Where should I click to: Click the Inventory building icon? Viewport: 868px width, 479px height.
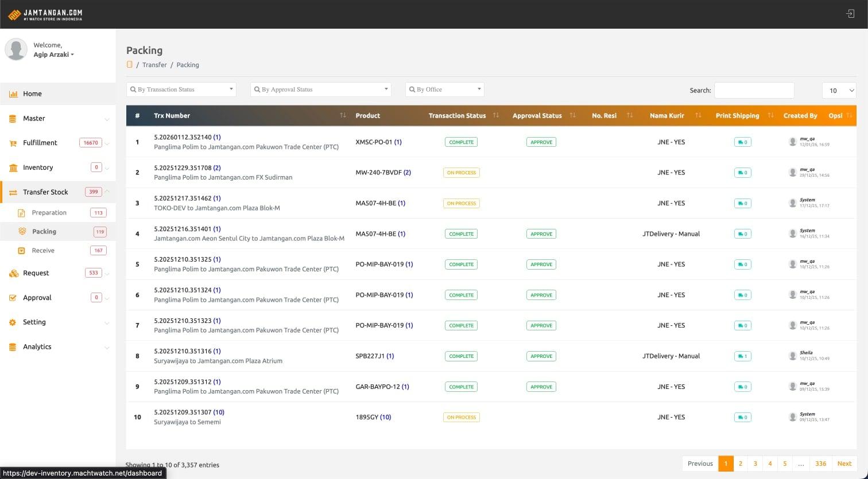pyautogui.click(x=13, y=168)
